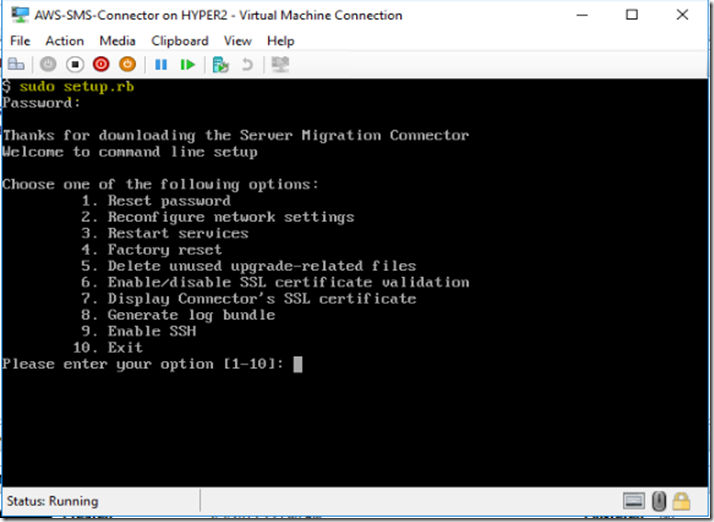Viewport: 714px width, 522px height.
Task: Click the 'Password:' prompt line
Action: pos(41,103)
